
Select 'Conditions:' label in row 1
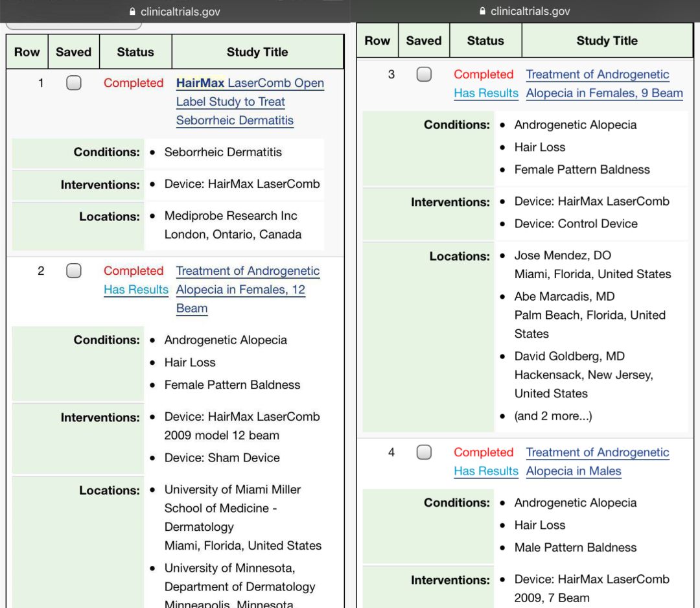tap(107, 152)
